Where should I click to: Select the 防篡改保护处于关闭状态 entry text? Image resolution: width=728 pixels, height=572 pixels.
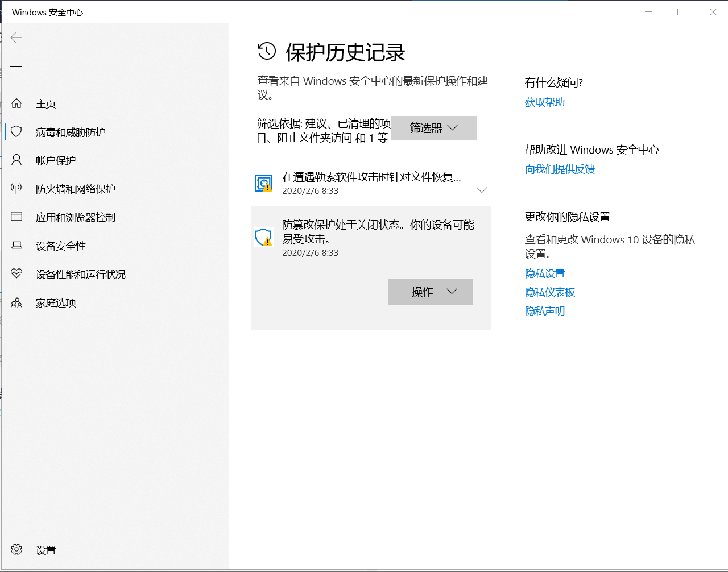pos(378,231)
